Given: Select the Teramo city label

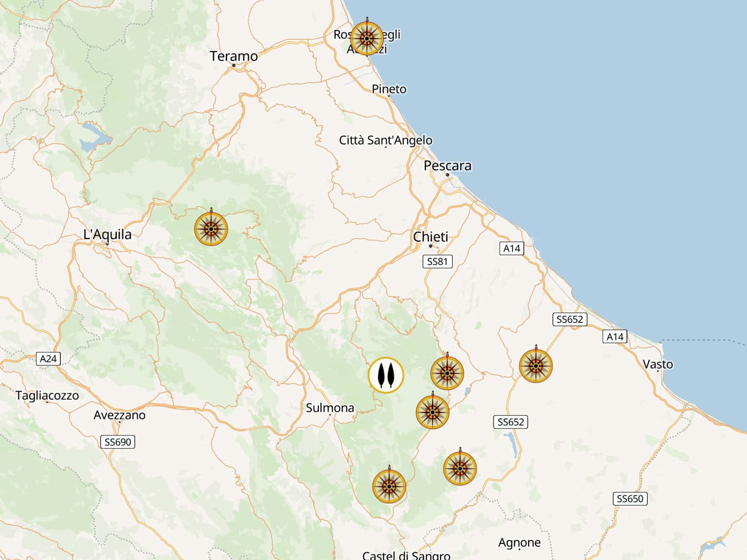Looking at the screenshot, I should 233,56.
